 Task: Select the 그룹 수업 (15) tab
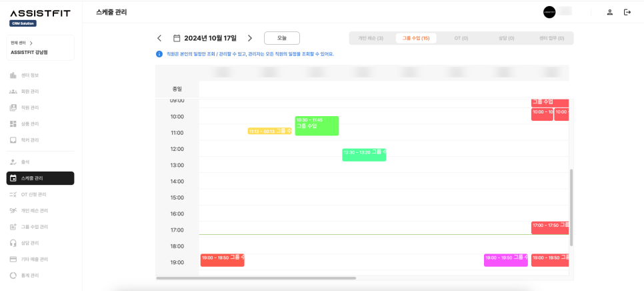416,39
